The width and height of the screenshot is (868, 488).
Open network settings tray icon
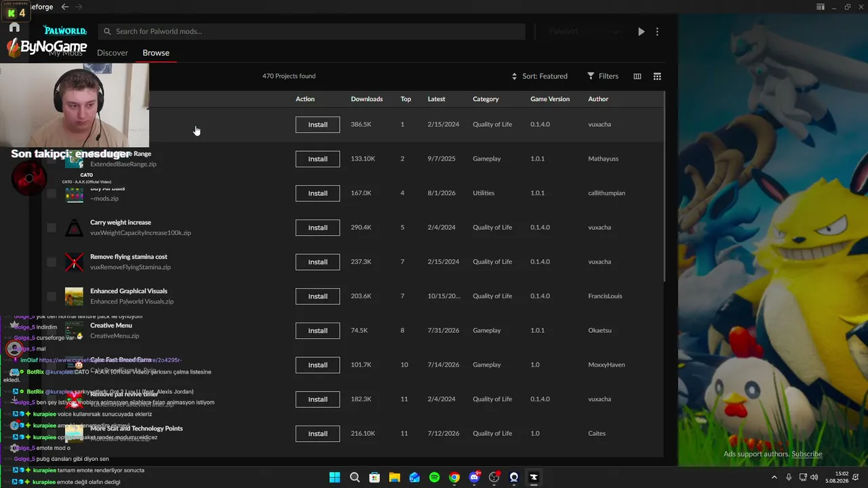coord(803,477)
